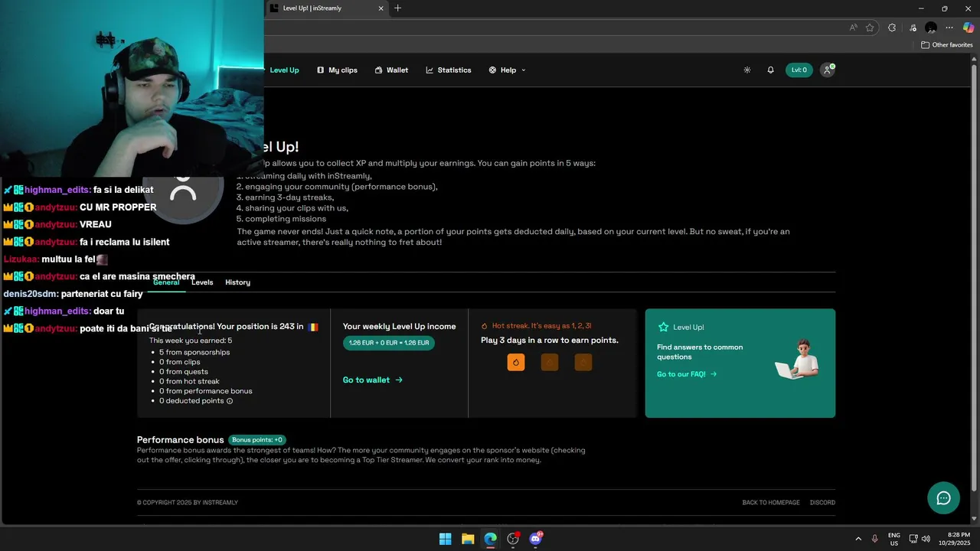Screen dimensions: 980x551
Task: Click the Read aloud icon in address bar
Action: pos(853,28)
